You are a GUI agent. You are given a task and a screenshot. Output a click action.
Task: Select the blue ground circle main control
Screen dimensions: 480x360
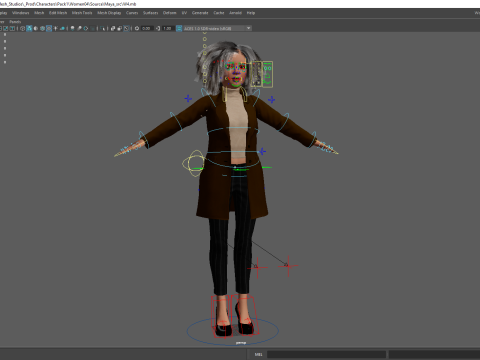click(233, 331)
